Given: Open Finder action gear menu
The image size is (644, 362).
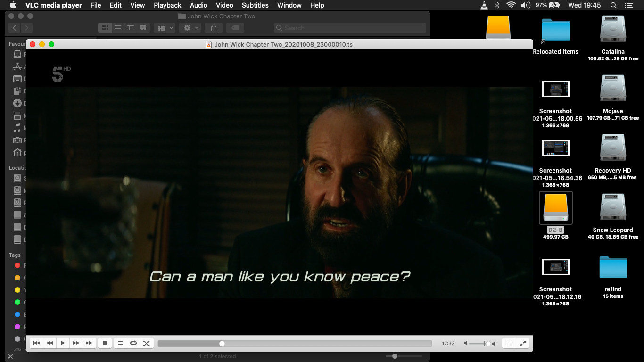Looking at the screenshot, I should coord(190,28).
